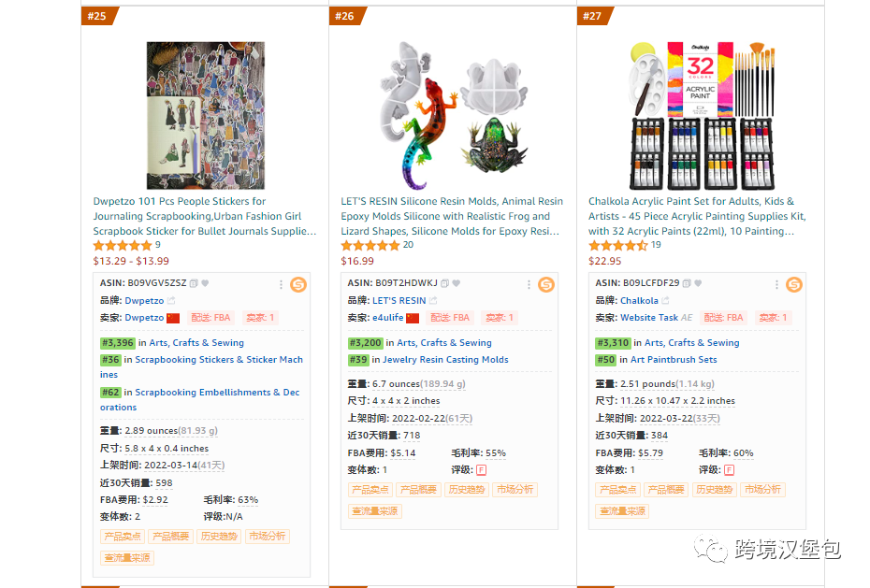The image size is (870, 588).
Task: Open three-dot menu on Dwpetzo card
Action: (x=281, y=284)
